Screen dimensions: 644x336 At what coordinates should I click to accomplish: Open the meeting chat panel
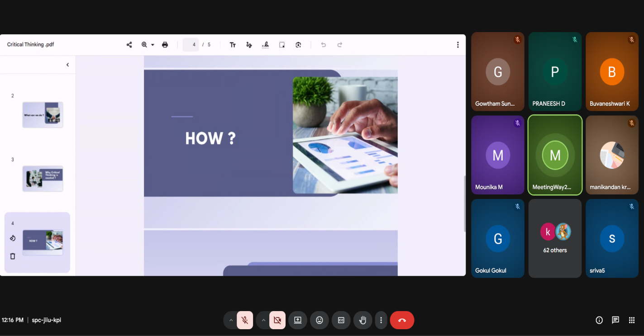coord(615,320)
